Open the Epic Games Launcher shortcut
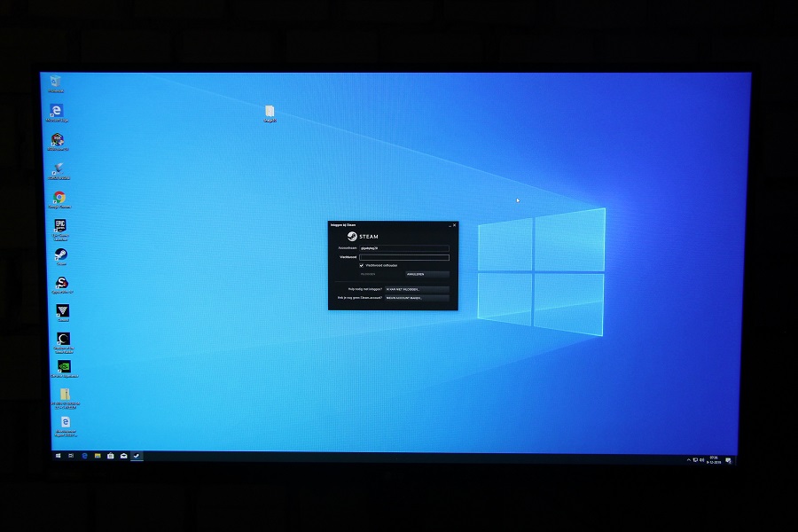 pyautogui.click(x=60, y=226)
